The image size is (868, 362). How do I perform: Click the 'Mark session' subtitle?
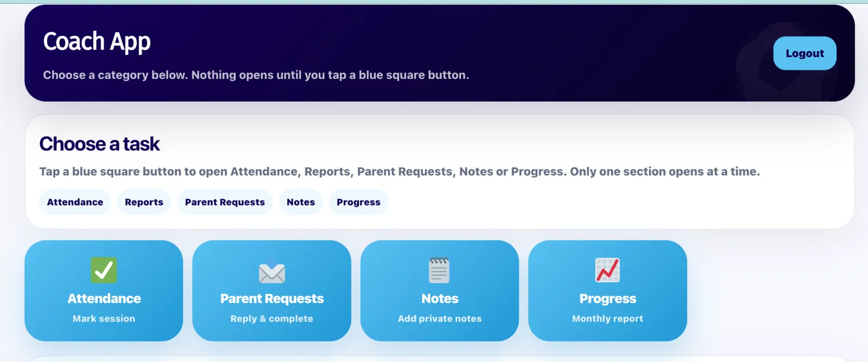(104, 319)
